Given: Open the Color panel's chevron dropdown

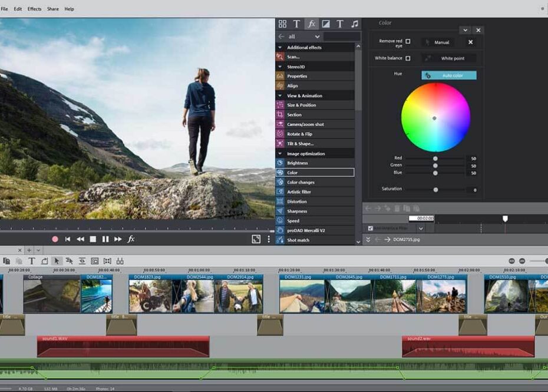Looking at the screenshot, I should tap(465, 30).
